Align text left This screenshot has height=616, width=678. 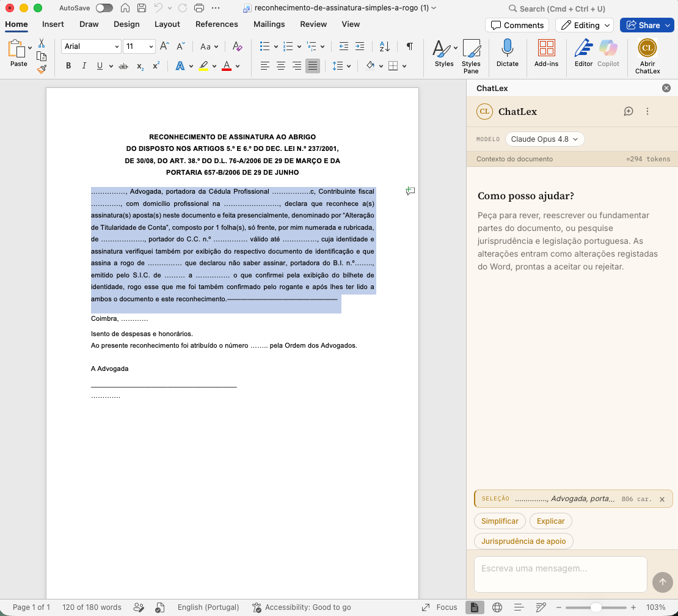265,66
